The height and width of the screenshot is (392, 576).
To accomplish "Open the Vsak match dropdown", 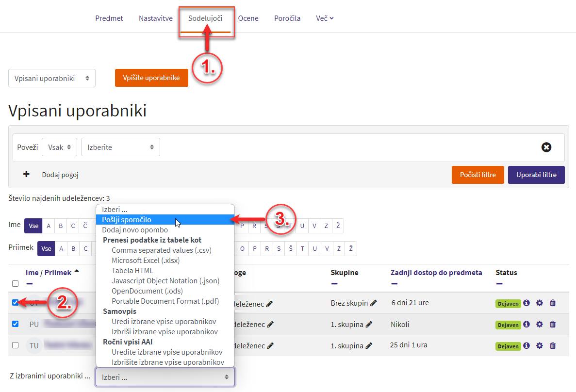I will 59,147.
